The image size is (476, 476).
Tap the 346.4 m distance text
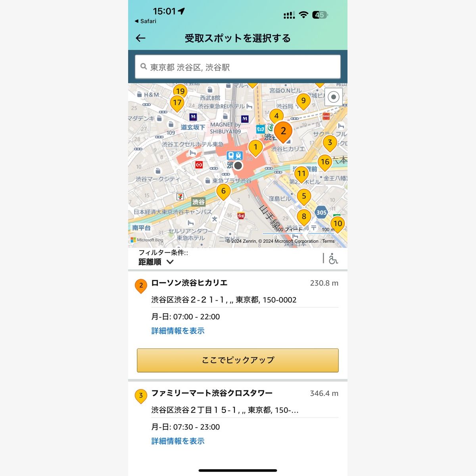pos(324,393)
